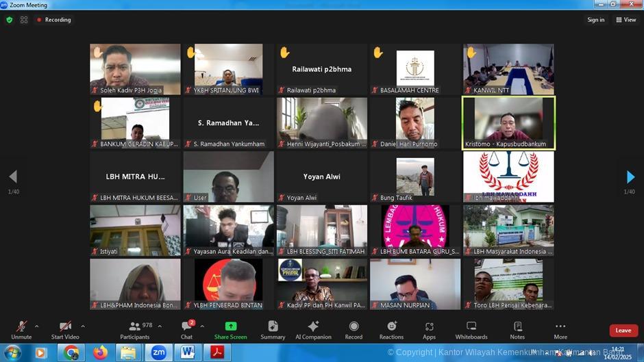Open the Whiteboards tool

(x=471, y=329)
